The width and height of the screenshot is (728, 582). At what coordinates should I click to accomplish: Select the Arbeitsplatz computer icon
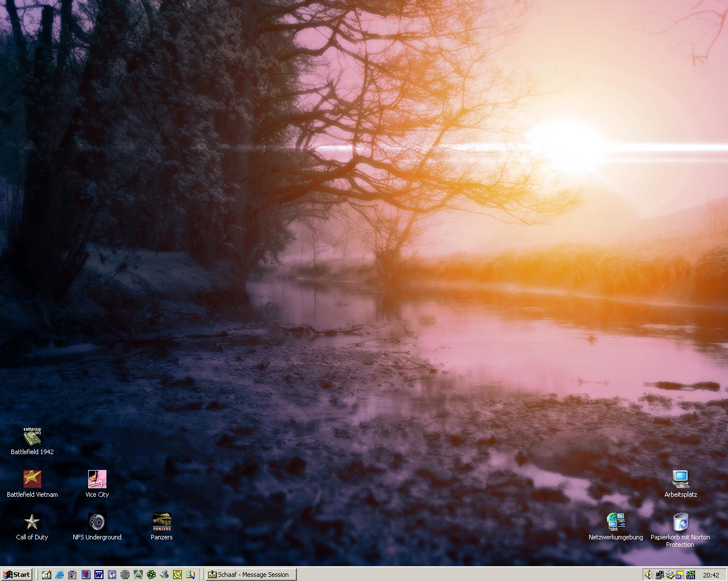click(680, 479)
